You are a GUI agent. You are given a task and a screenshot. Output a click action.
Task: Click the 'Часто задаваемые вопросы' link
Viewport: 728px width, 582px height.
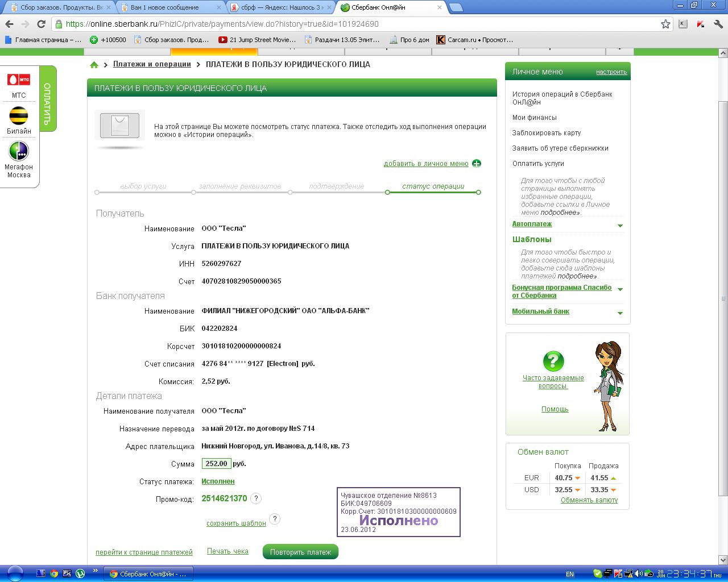coord(553,382)
